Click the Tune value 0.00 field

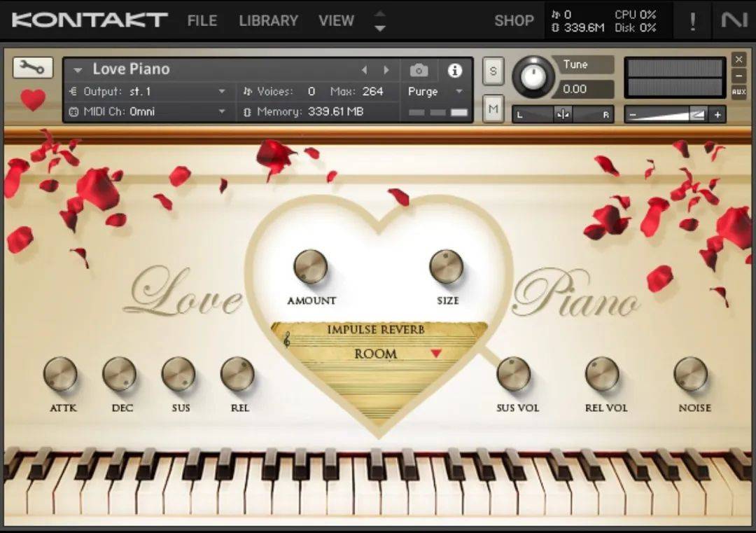[587, 89]
